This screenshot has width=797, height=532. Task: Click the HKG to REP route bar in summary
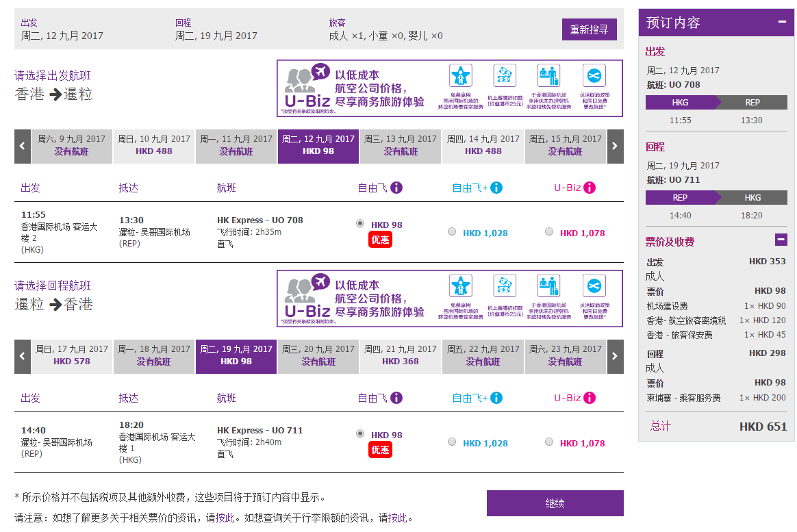[x=716, y=102]
